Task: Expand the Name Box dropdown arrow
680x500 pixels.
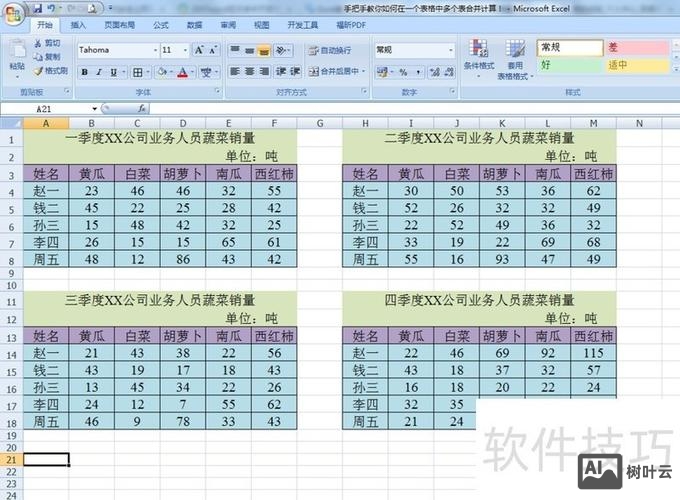Action: tap(95, 108)
